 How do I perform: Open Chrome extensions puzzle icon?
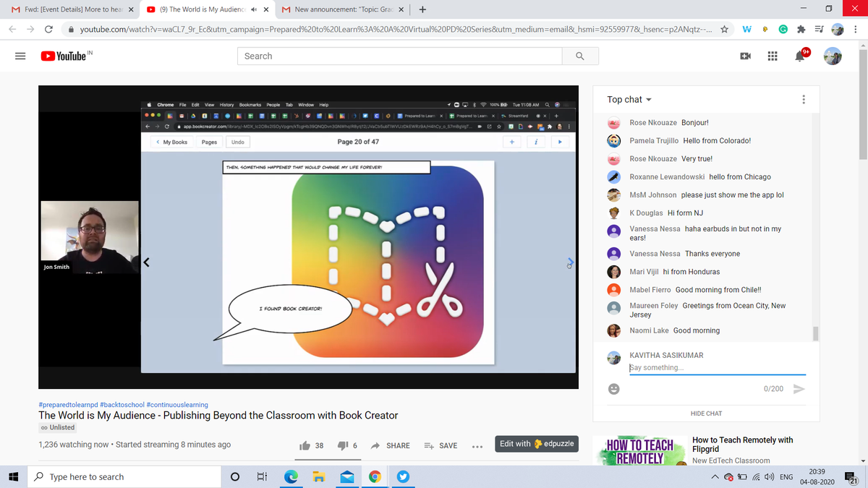(800, 29)
